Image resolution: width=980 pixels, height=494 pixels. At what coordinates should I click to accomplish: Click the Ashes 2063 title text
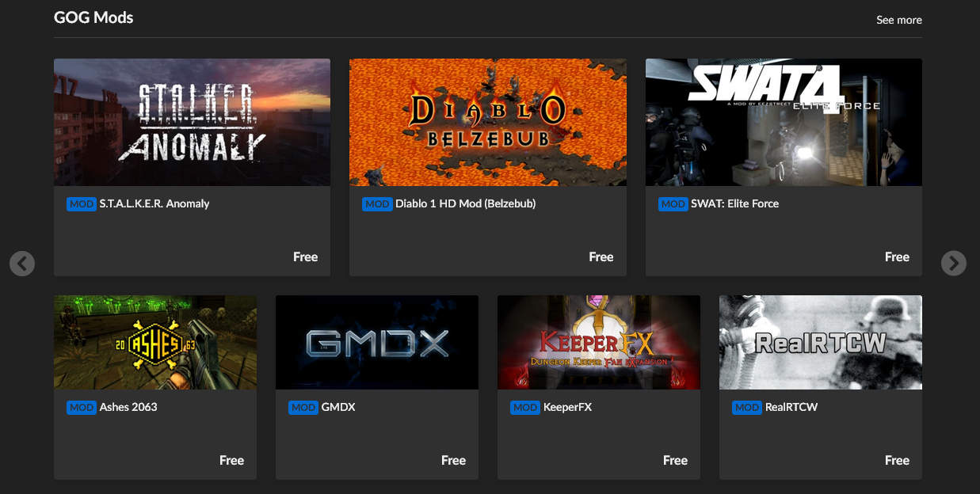[x=128, y=407]
